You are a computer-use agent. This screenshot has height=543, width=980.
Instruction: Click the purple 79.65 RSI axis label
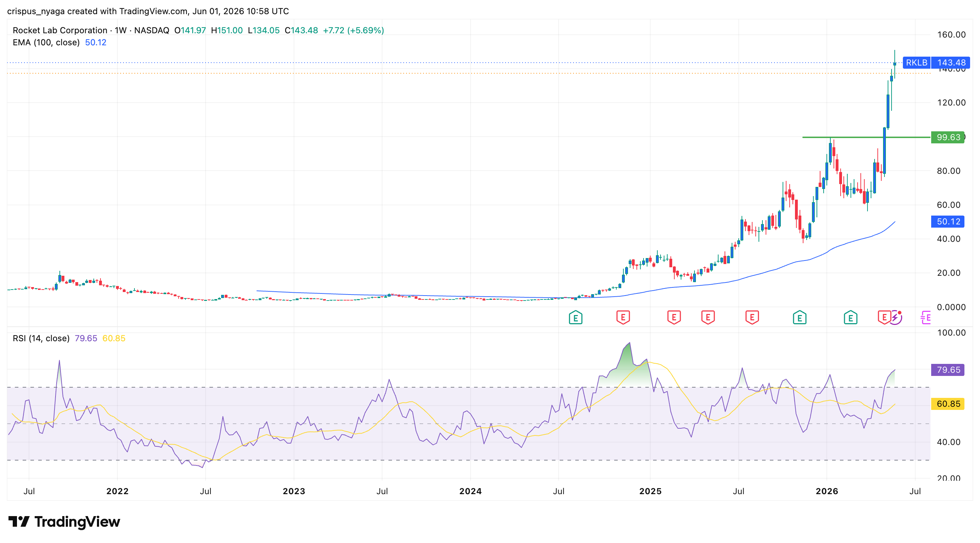(x=947, y=370)
